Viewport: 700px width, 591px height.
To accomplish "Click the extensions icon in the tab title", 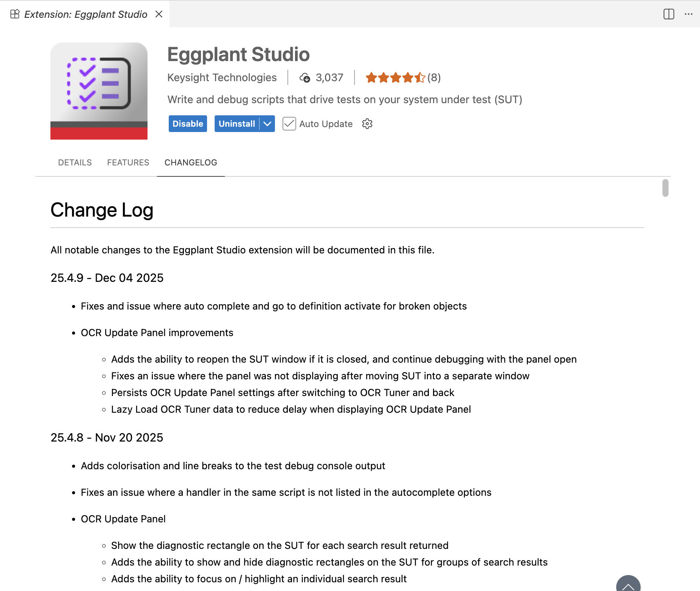I will pyautogui.click(x=14, y=14).
